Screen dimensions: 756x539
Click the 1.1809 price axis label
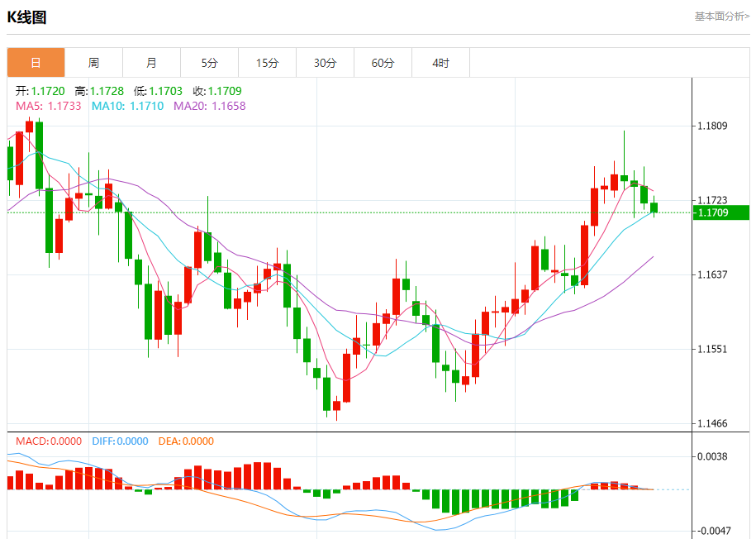(x=711, y=126)
